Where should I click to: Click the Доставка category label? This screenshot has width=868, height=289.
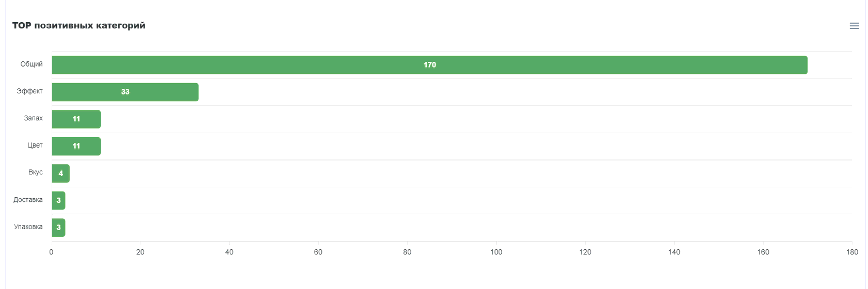point(28,200)
